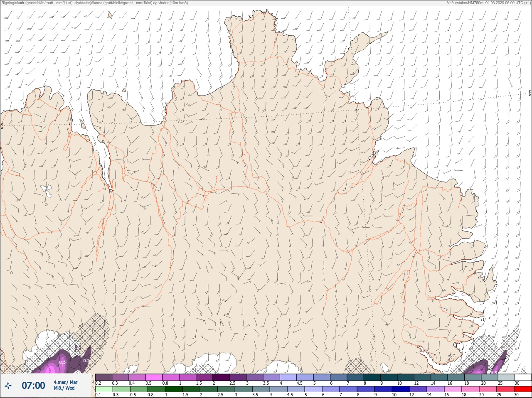
Task: Pick the white final swatch in upper legend
Action: pyautogui.click(x=523, y=377)
